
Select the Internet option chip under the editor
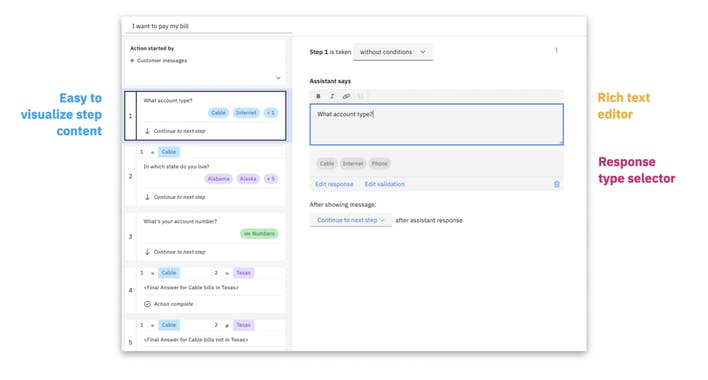353,163
